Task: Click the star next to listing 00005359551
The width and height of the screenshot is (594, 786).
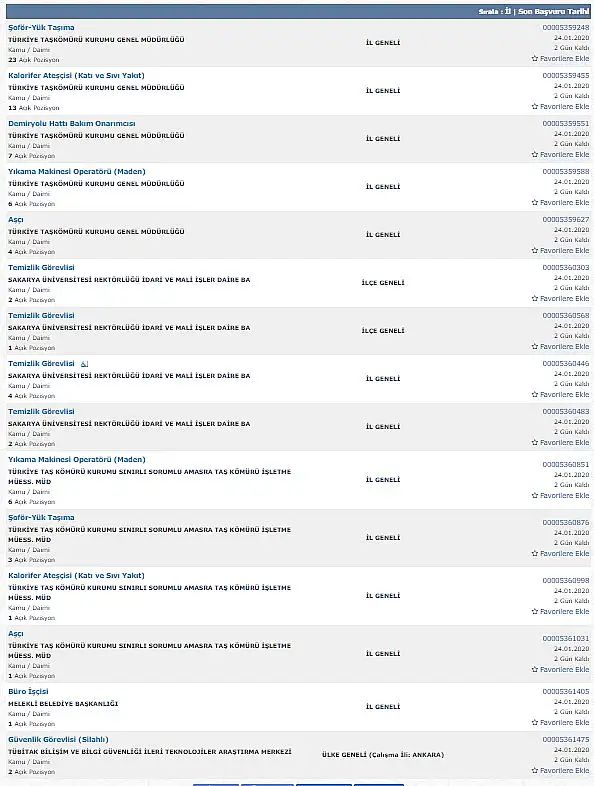Action: (534, 155)
